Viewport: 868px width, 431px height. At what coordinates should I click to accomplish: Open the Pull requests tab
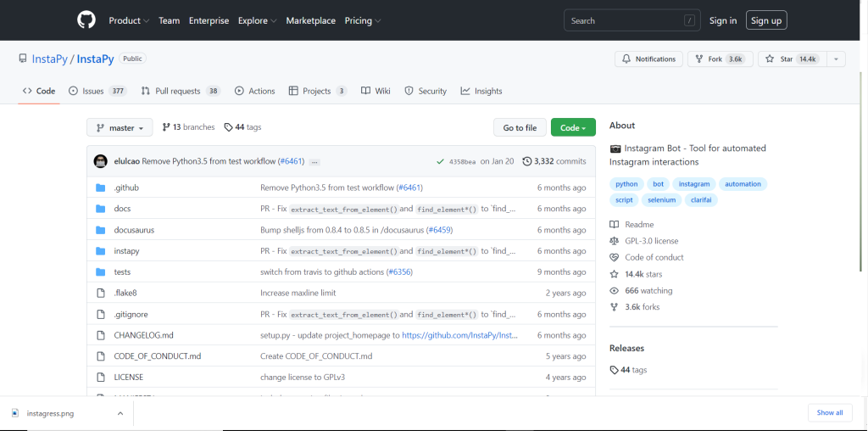(177, 91)
